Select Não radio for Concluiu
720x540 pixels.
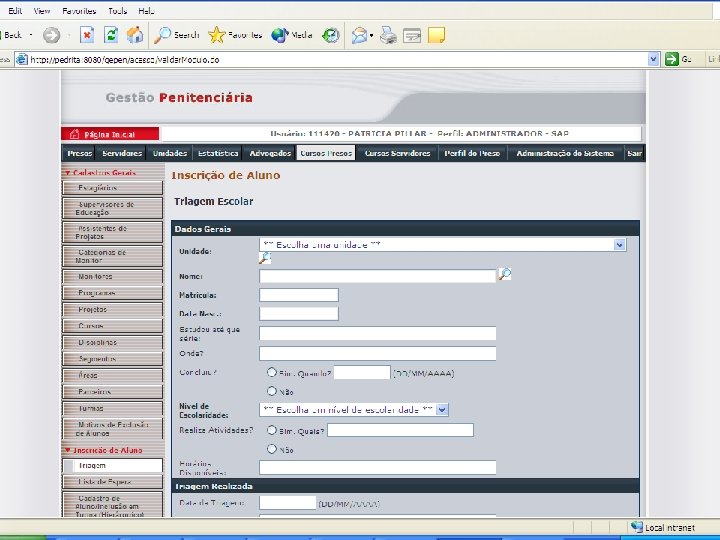click(271, 391)
